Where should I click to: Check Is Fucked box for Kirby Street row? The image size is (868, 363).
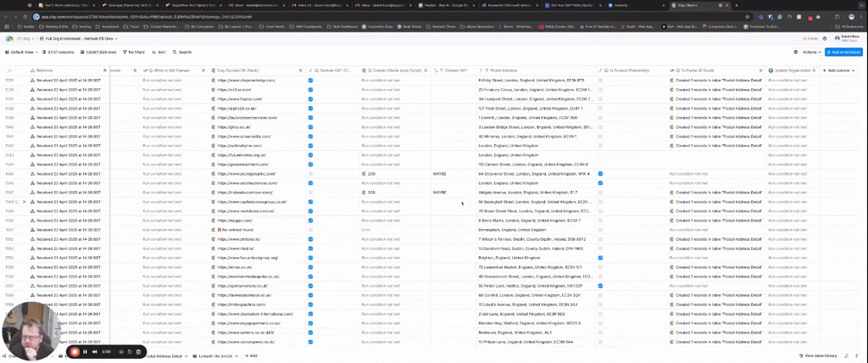point(600,79)
